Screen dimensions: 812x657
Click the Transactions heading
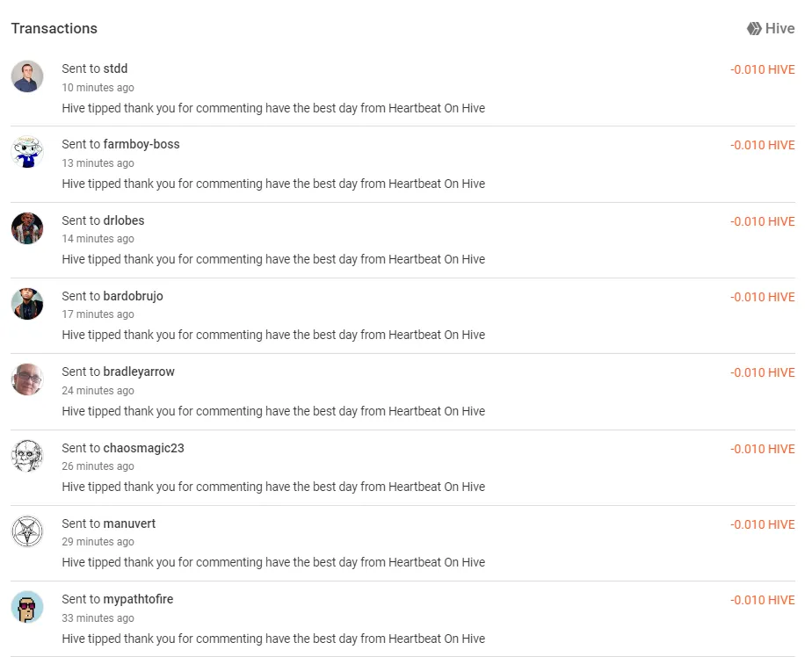tap(54, 28)
